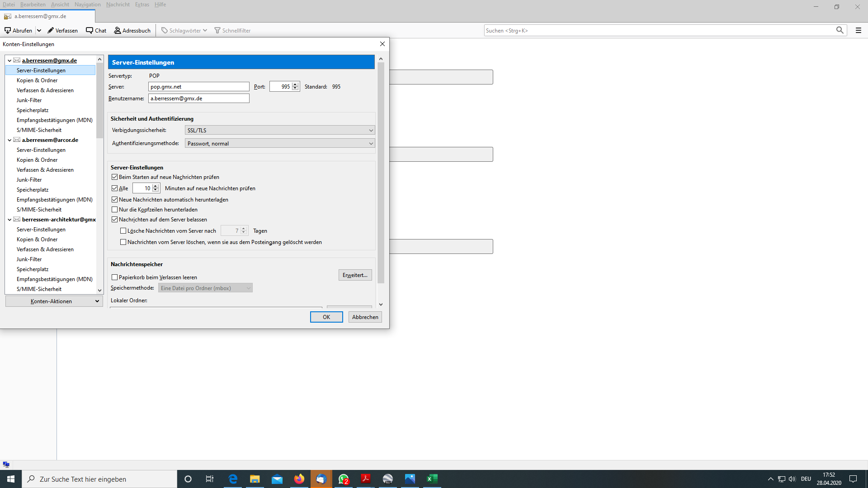Click the Abrufen download mail icon

(8, 30)
